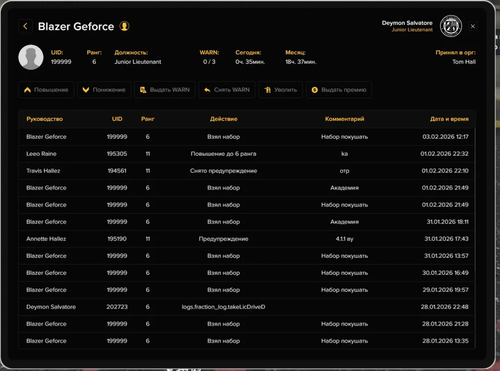Click the coin icon on Выдать премию
The image size is (500, 371).
pos(314,90)
